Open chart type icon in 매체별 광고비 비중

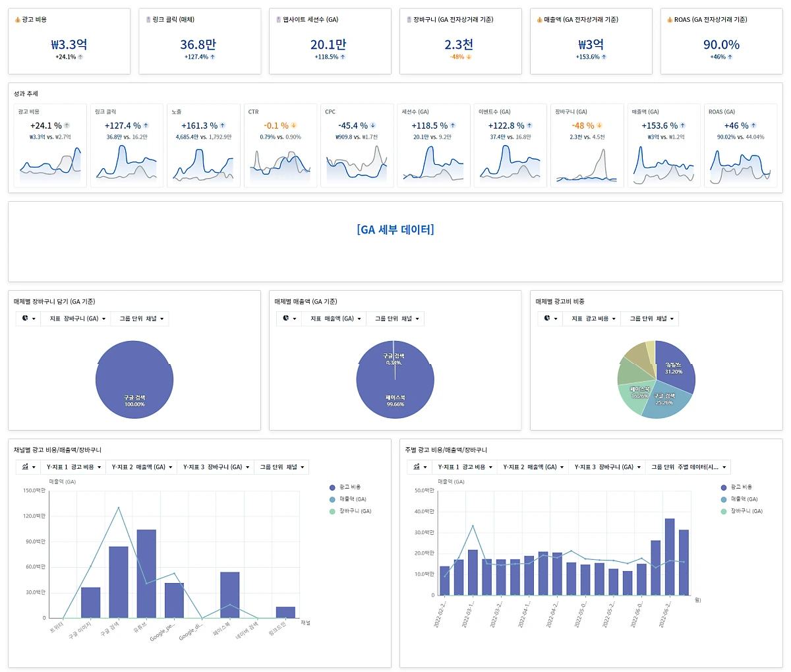[x=550, y=319]
